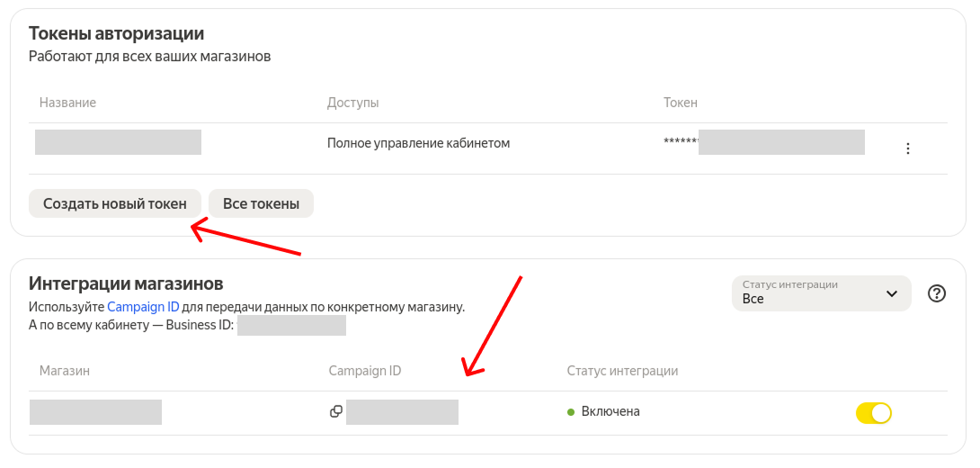Viewport: 980px width, 468px height.
Task: Follow the blue Campaign ID link
Action: click(143, 307)
